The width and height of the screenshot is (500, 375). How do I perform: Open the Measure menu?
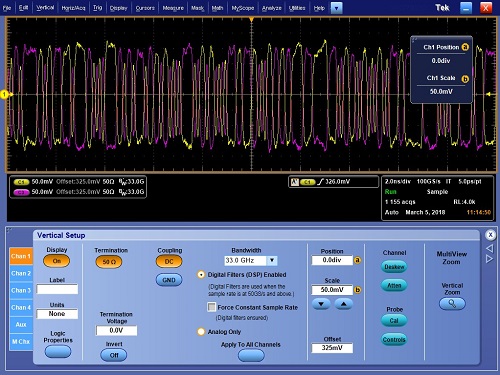pyautogui.click(x=173, y=8)
